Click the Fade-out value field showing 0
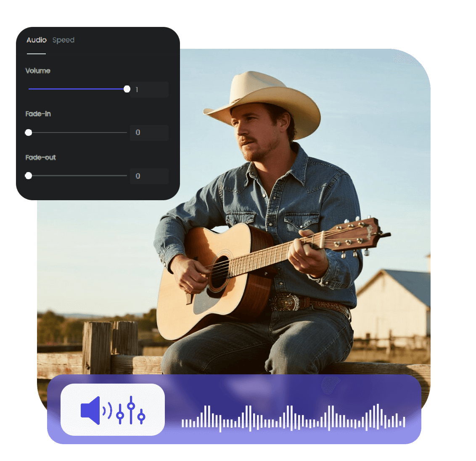476x461 pixels. 149,176
